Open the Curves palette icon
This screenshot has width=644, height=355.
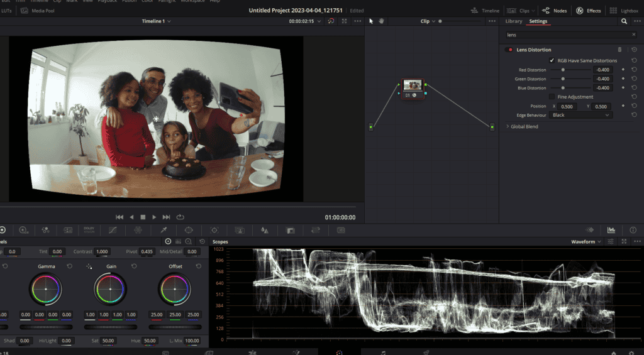click(113, 230)
